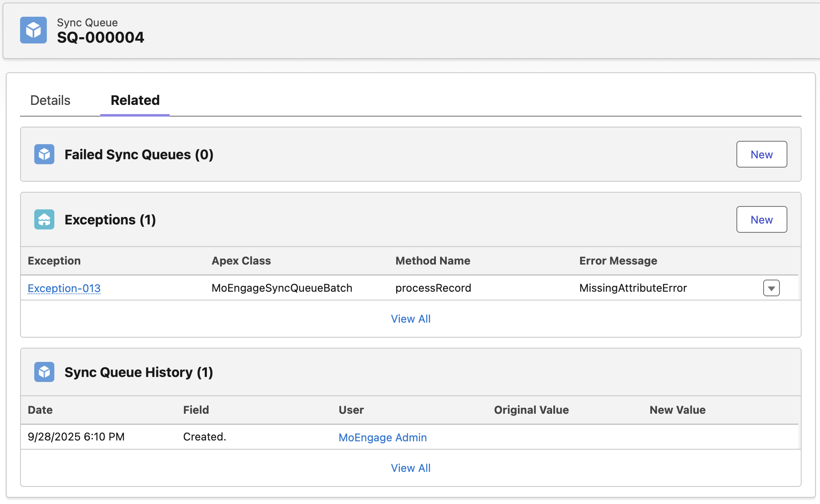The height and width of the screenshot is (504, 820).
Task: Click View All under Exceptions
Action: [410, 318]
